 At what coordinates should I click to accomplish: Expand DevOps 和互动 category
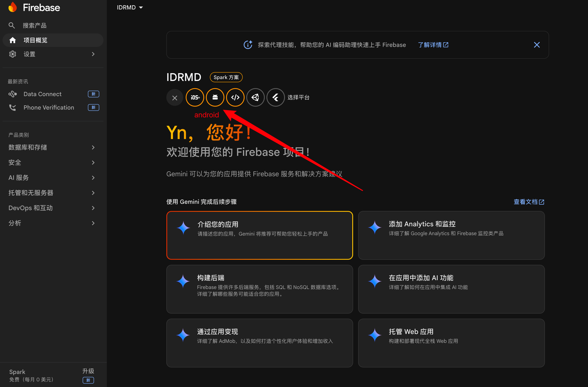click(x=52, y=208)
